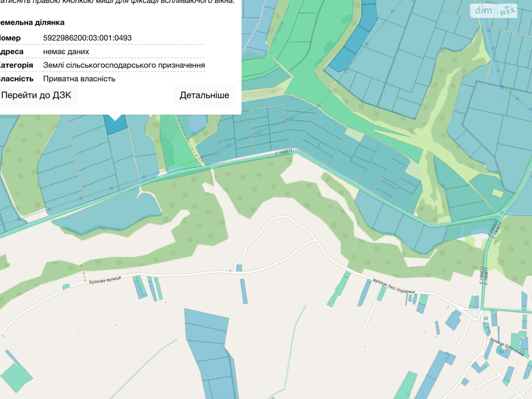
Task: Click the "Перейти до ДЗК" button
Action: click(x=36, y=95)
